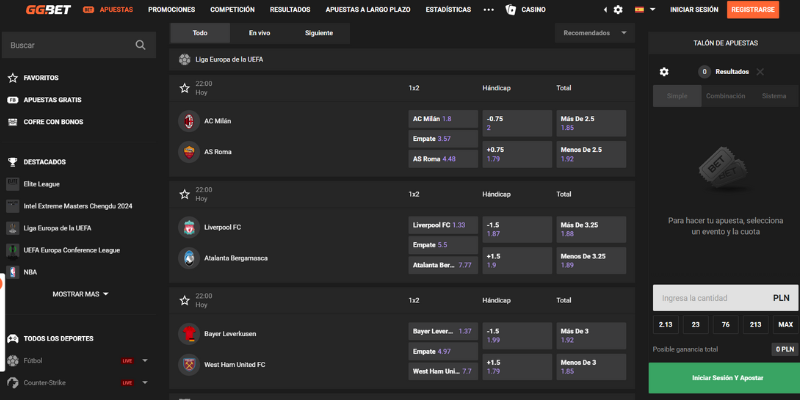Viewport: 800px width, 400px height.
Task: Click the Liverpool FC team crest
Action: tap(189, 227)
